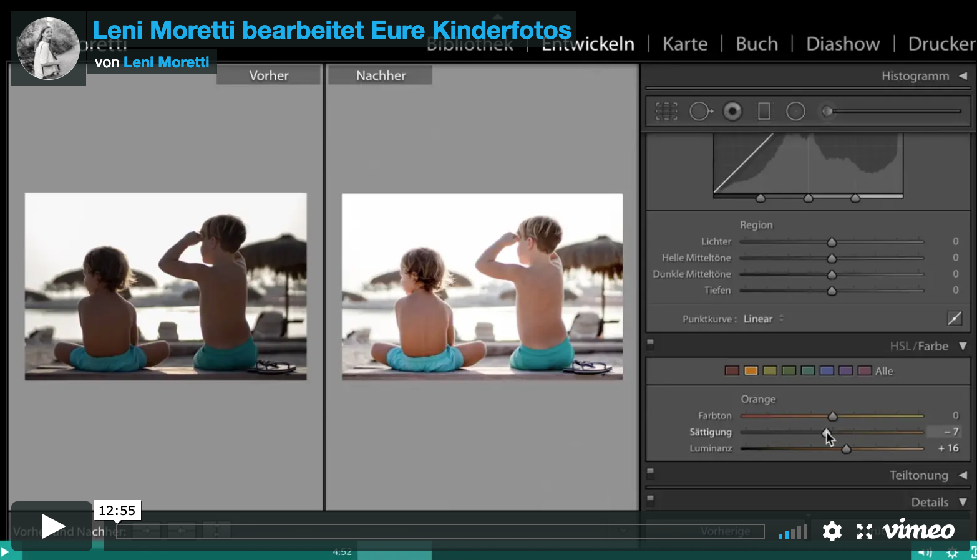Adjust the Tiefen slider
Image resolution: width=977 pixels, height=560 pixels.
[832, 290]
